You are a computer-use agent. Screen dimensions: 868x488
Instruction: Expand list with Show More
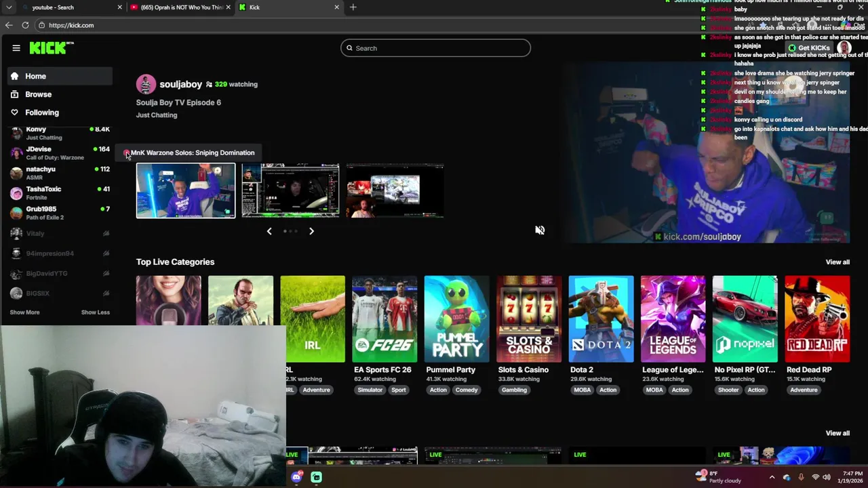[x=24, y=312]
